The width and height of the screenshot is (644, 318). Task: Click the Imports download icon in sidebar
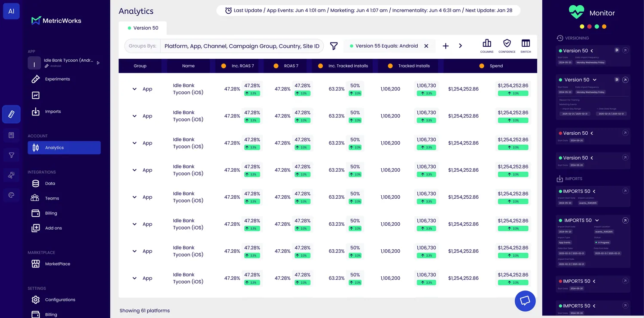click(x=36, y=112)
